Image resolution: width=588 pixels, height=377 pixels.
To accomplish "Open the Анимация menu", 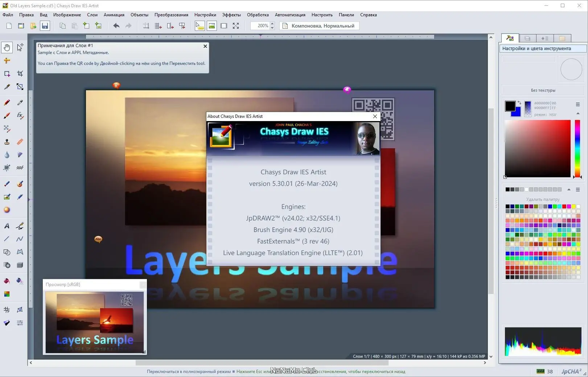I will pyautogui.click(x=114, y=15).
